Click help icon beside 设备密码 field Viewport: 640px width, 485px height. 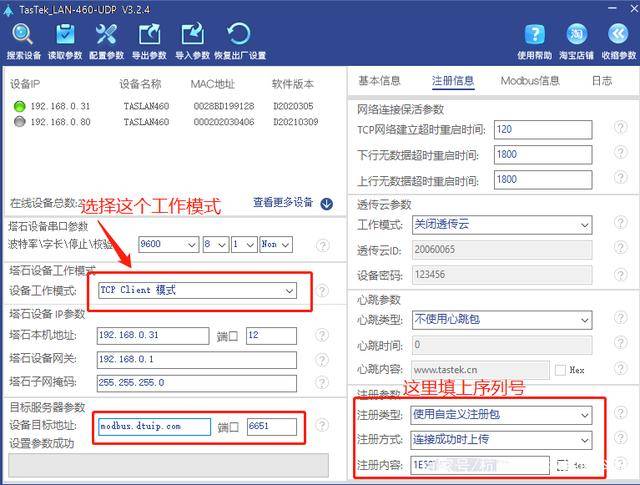(x=620, y=274)
